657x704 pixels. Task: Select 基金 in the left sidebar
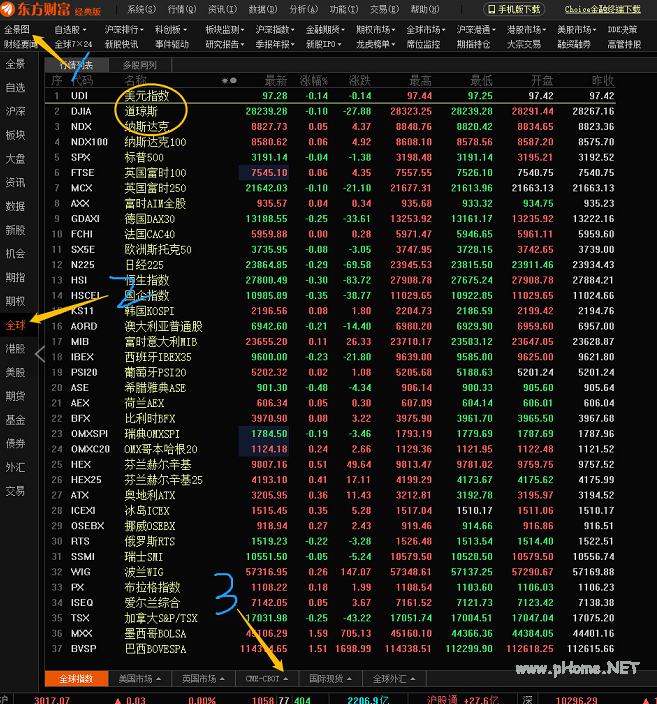[x=15, y=420]
